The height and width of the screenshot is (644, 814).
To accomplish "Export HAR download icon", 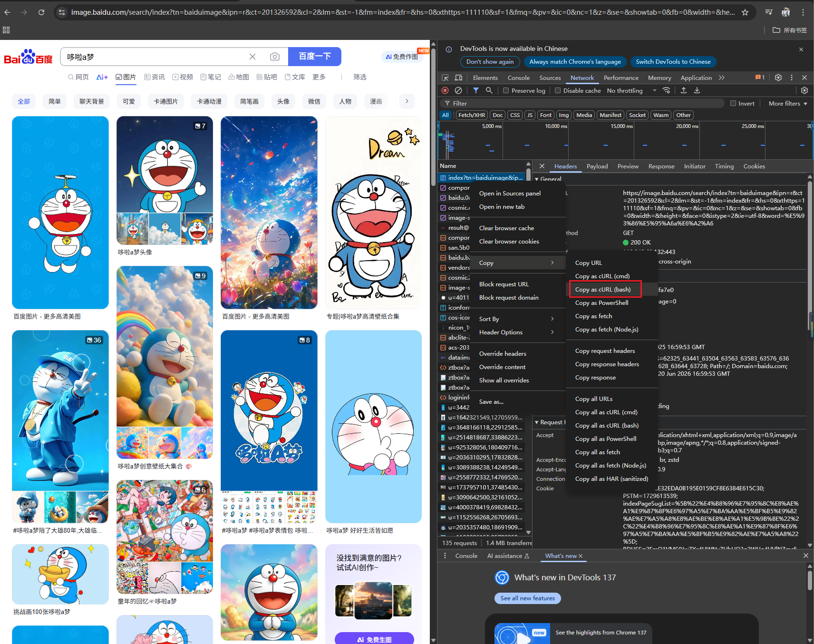I will pos(697,90).
